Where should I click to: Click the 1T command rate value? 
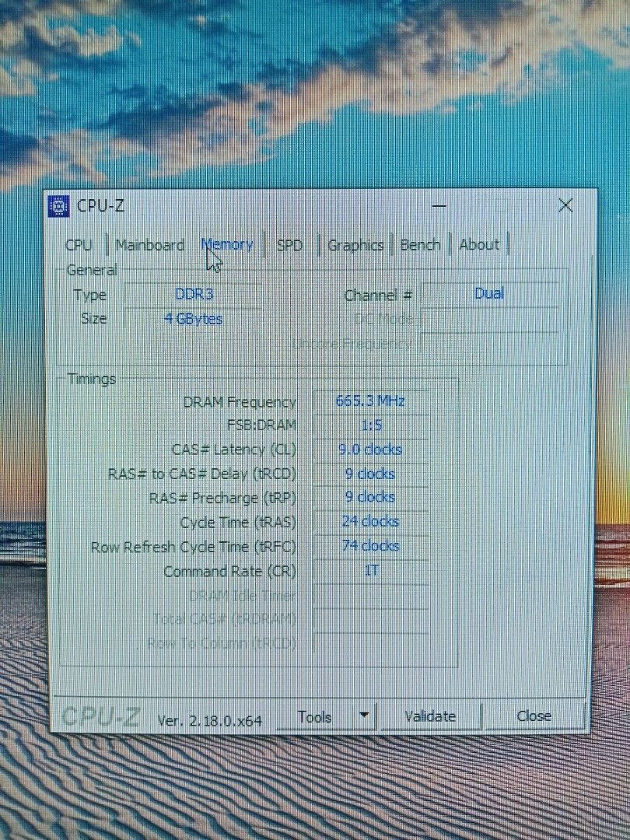(371, 571)
